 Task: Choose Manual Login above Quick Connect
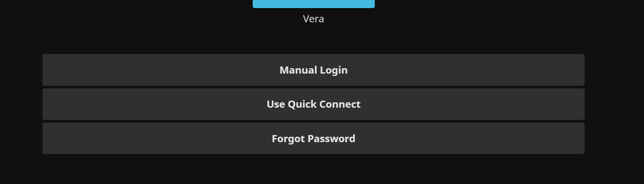pos(313,70)
